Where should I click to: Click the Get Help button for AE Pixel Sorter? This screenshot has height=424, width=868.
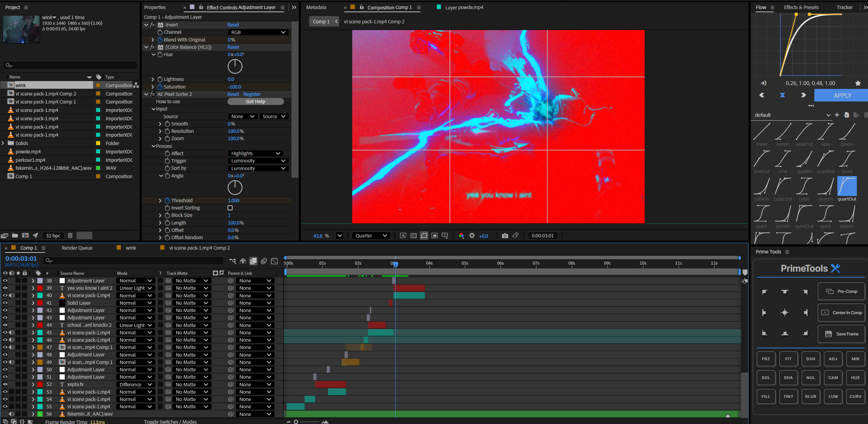pos(255,101)
